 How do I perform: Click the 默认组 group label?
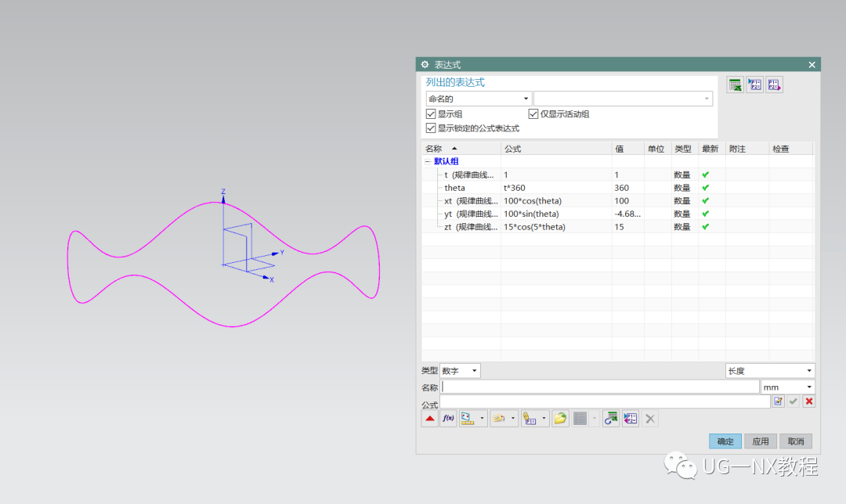[x=446, y=161]
